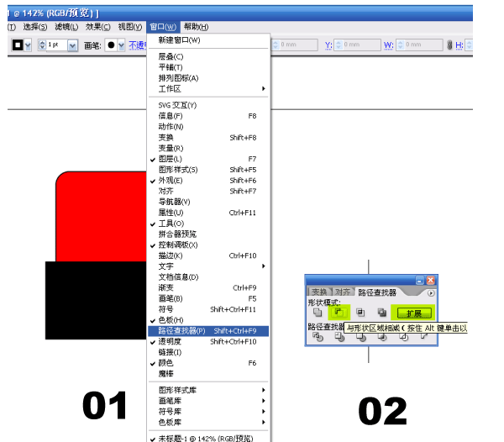Click the constrain proportions link icon

tap(449, 45)
